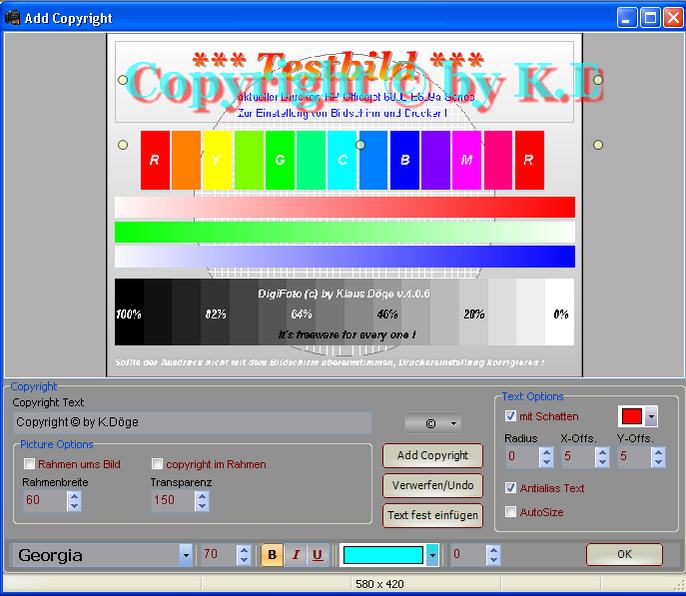Click 'Text fest einfügen' button
Screen dimensions: 686x596
point(433,515)
